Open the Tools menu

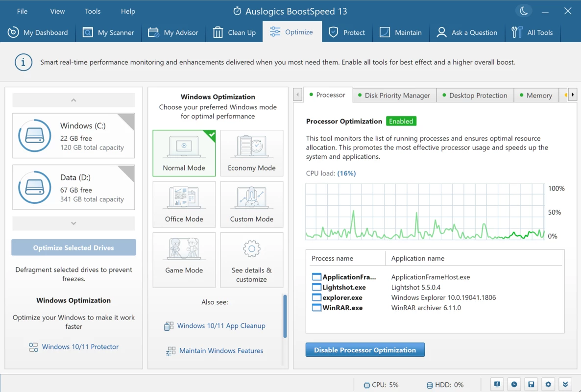click(x=93, y=11)
